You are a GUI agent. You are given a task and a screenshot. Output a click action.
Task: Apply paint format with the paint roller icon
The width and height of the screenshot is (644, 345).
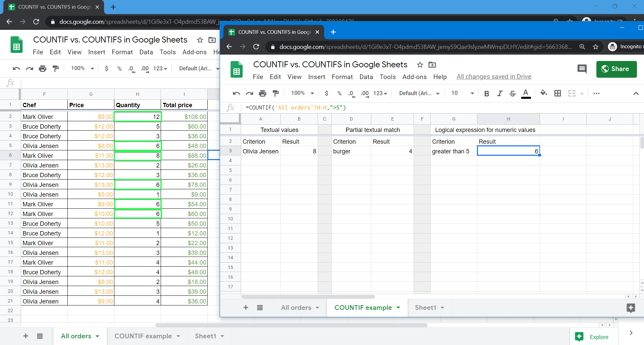[x=276, y=93]
